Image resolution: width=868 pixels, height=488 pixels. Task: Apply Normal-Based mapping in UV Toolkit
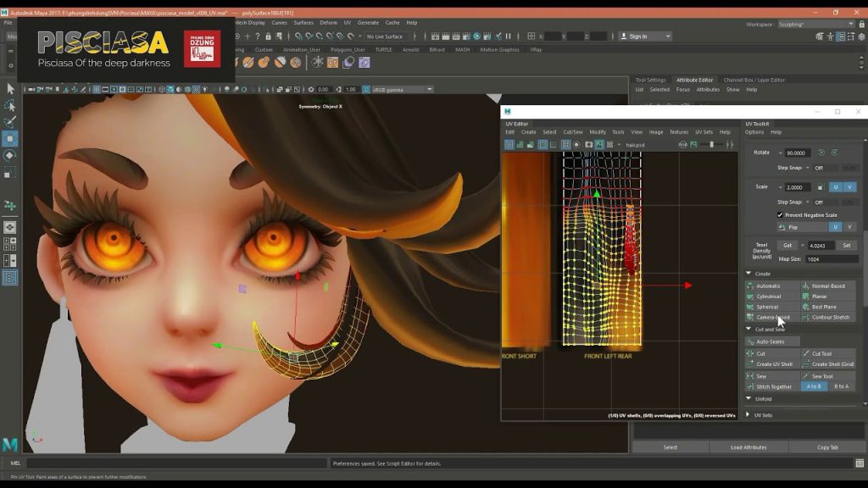[828, 286]
